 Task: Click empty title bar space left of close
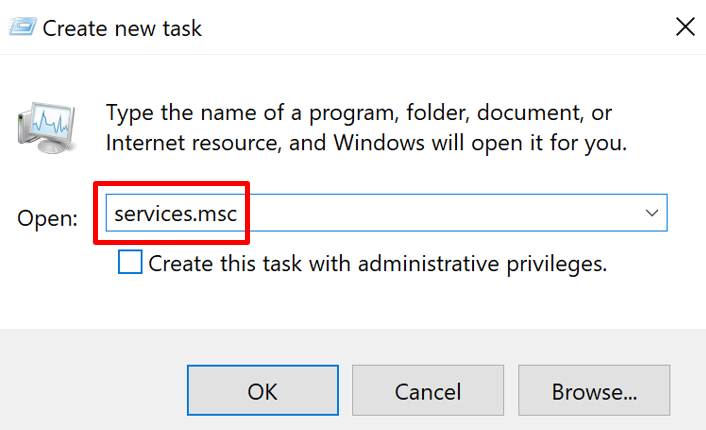[450, 28]
